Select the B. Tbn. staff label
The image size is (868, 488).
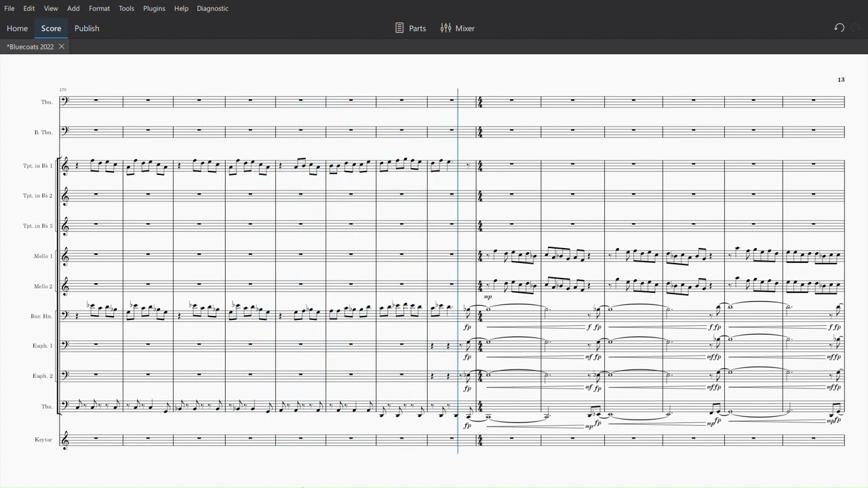tap(43, 132)
